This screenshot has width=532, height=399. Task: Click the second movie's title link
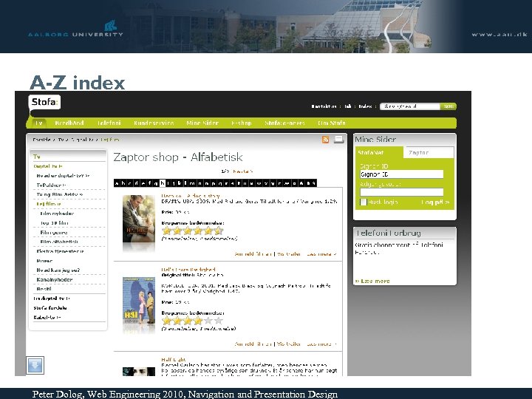(188, 270)
